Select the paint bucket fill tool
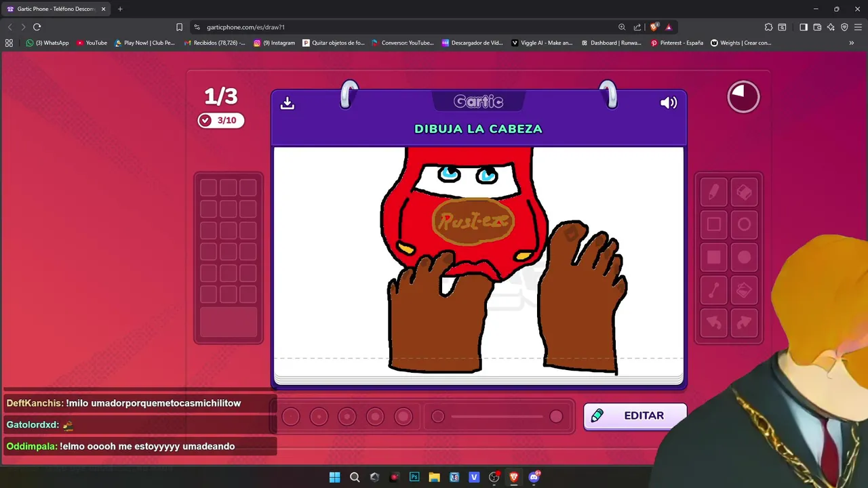The height and width of the screenshot is (488, 868). [x=744, y=290]
